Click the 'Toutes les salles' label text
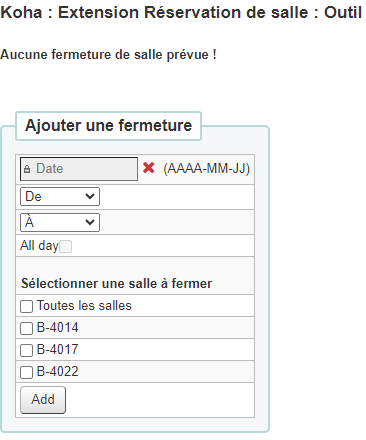The height and width of the screenshot is (440, 366). 84,306
